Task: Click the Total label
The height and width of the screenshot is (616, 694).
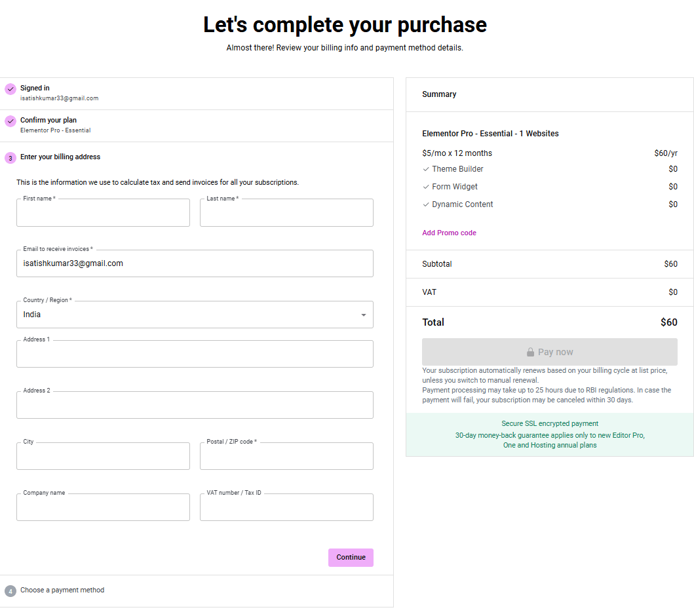Action: [x=433, y=322]
